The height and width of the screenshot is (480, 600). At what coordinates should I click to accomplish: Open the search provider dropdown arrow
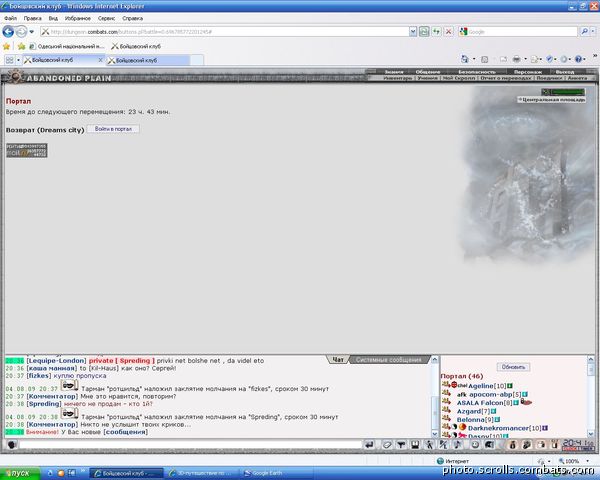coord(593,32)
